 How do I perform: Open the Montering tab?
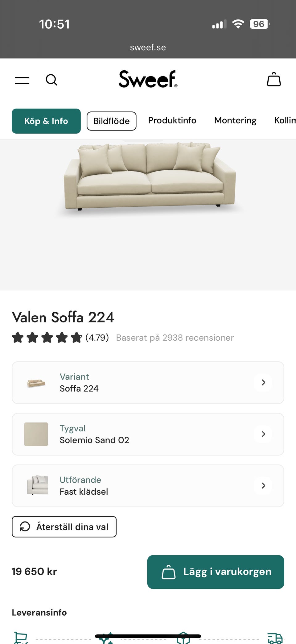[235, 120]
